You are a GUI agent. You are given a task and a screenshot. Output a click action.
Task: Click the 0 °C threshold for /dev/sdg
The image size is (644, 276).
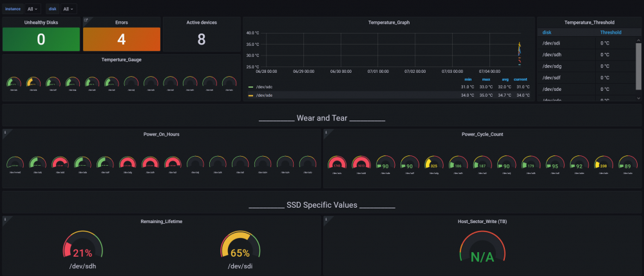click(x=605, y=66)
